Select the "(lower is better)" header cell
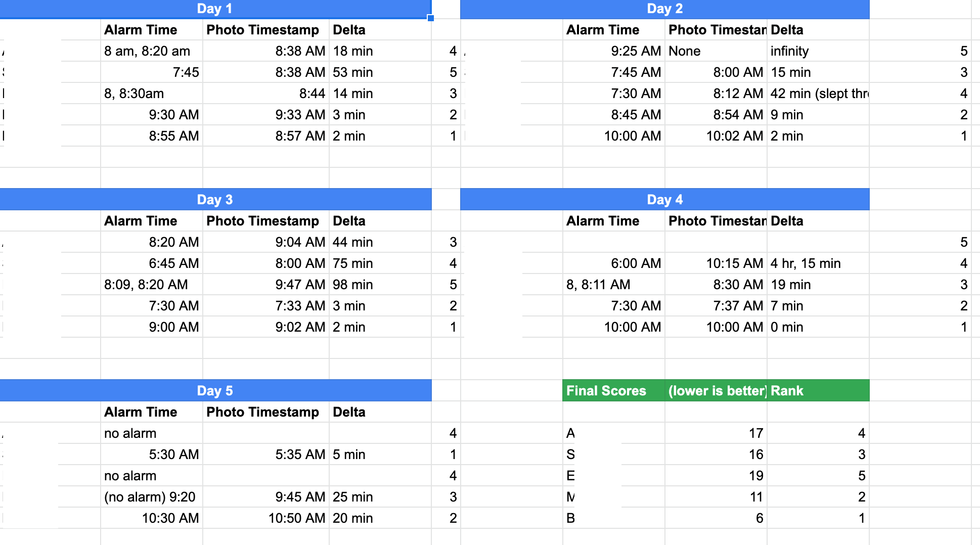Screen dimensions: 980x545 [716, 391]
